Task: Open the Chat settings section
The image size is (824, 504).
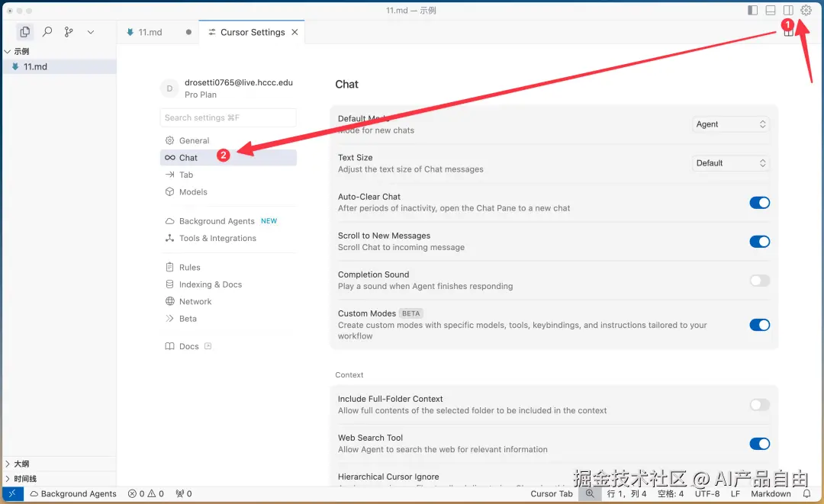Action: [228, 158]
